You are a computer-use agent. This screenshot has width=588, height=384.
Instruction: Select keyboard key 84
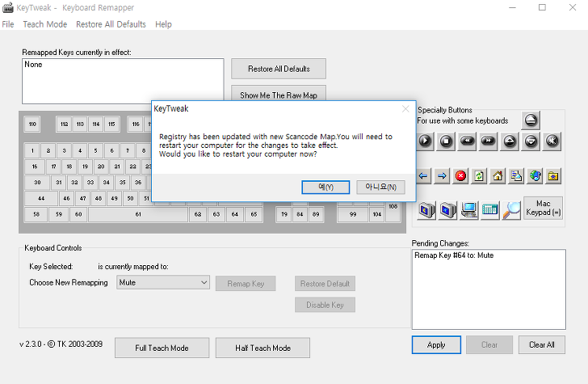click(x=300, y=214)
